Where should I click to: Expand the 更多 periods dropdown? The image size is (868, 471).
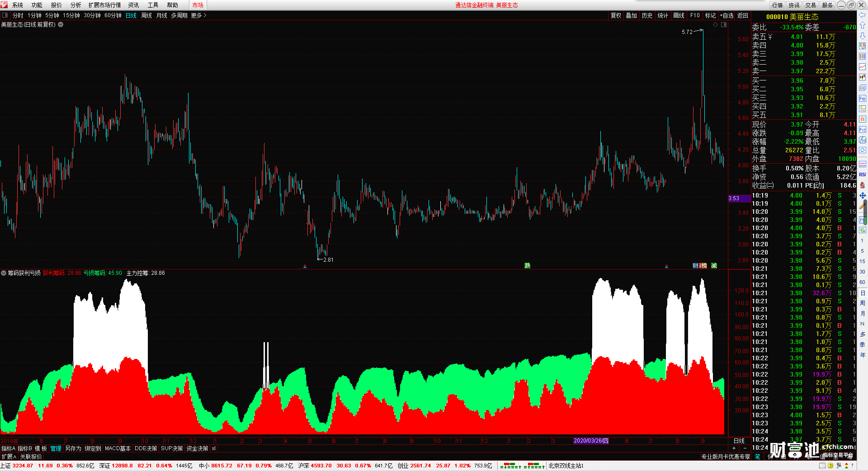click(x=198, y=15)
